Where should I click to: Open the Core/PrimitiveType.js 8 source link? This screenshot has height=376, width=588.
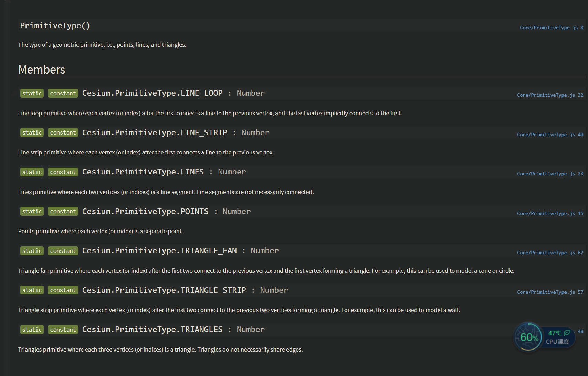coord(551,28)
